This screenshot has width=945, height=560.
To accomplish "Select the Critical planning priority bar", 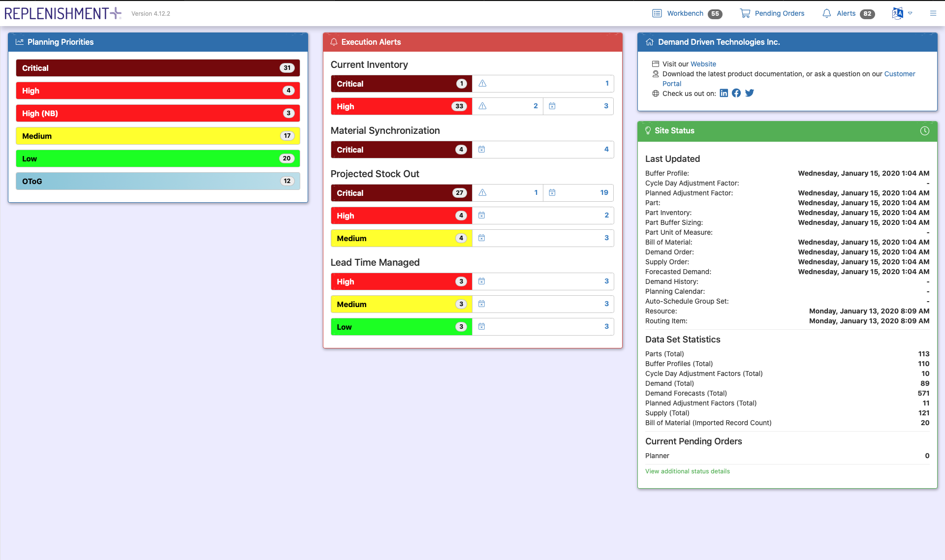I will click(157, 68).
